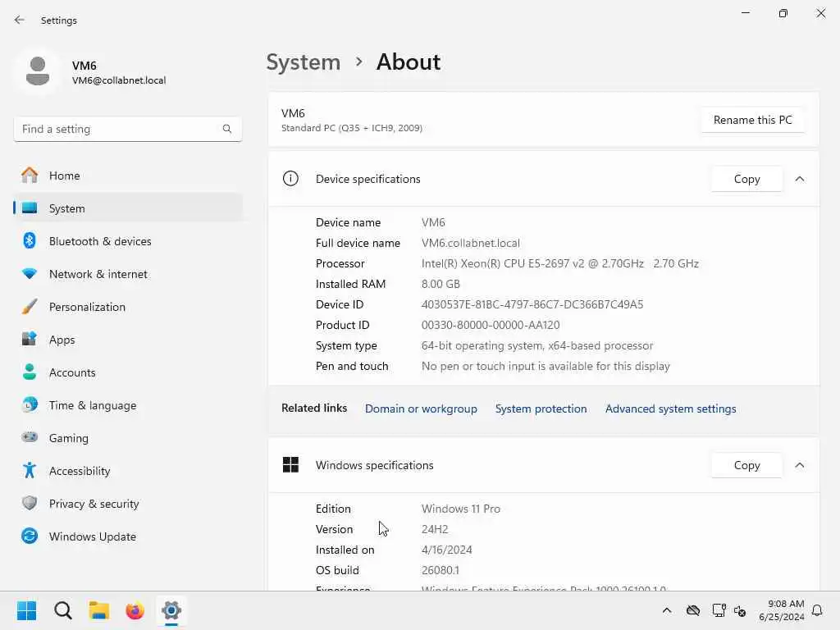Click the Windows Update arrows icon

30,536
